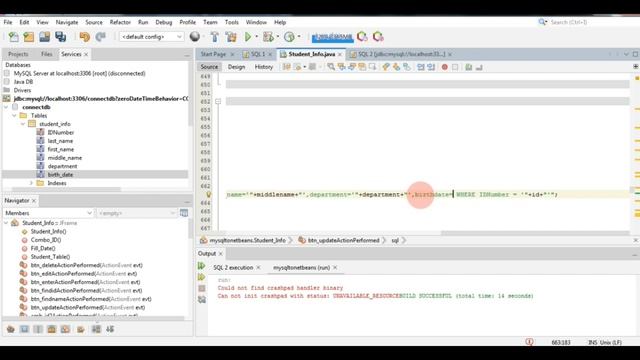Click the Redo toolbar icon

coord(100,37)
